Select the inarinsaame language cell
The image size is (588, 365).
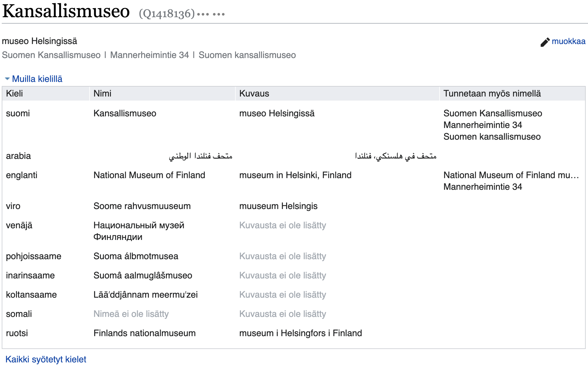(30, 275)
